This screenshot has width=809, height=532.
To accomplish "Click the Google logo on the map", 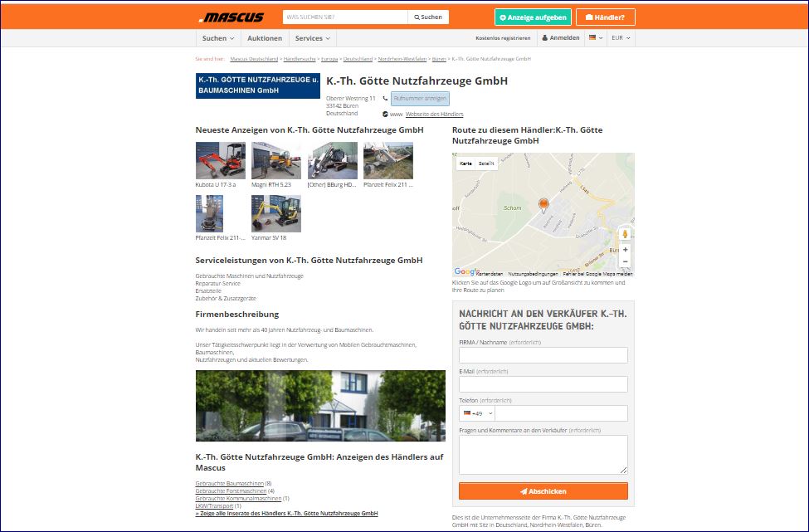I will click(x=465, y=271).
